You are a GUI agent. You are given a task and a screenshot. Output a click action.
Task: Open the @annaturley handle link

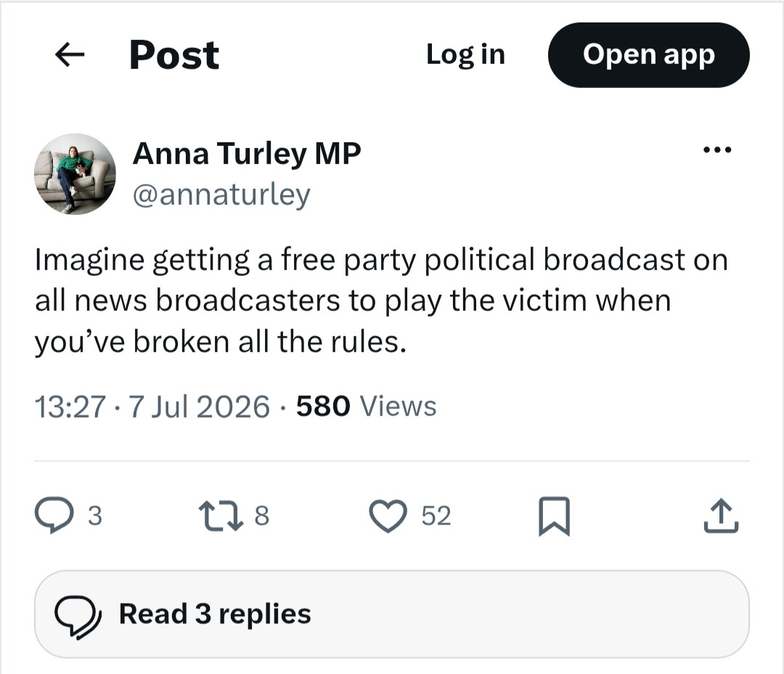coord(221,195)
